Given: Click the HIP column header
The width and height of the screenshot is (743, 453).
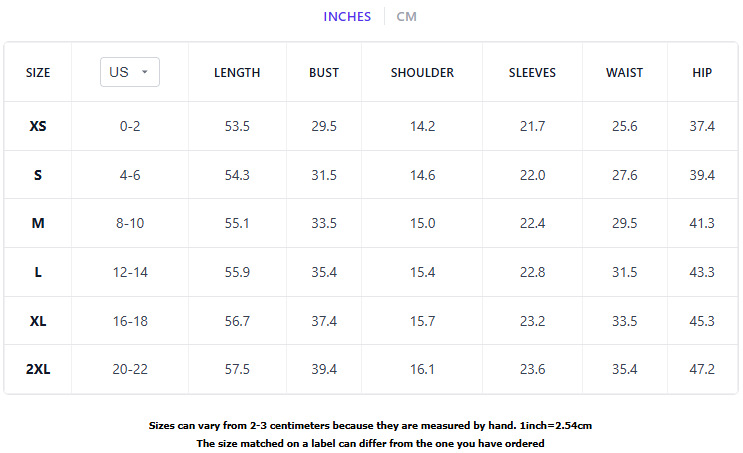Looking at the screenshot, I should (702, 72).
